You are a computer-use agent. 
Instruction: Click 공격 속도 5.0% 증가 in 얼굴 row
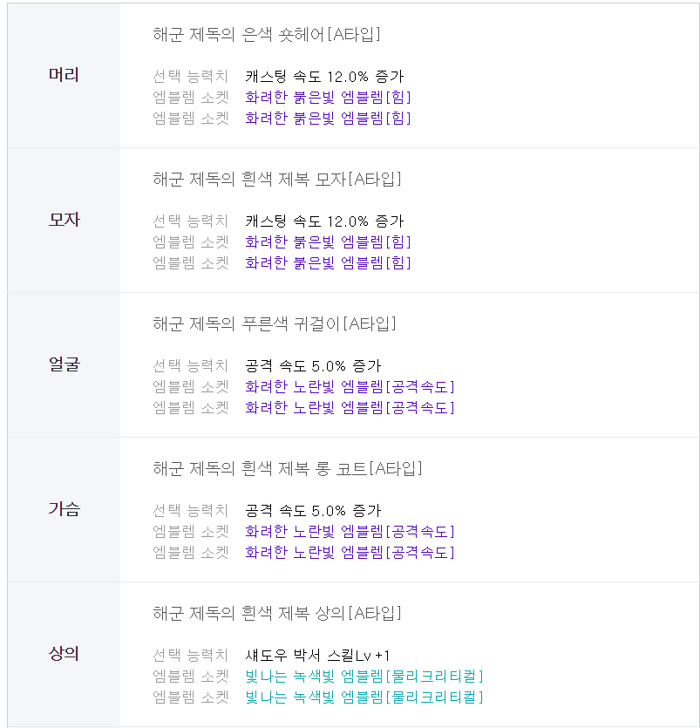313,366
